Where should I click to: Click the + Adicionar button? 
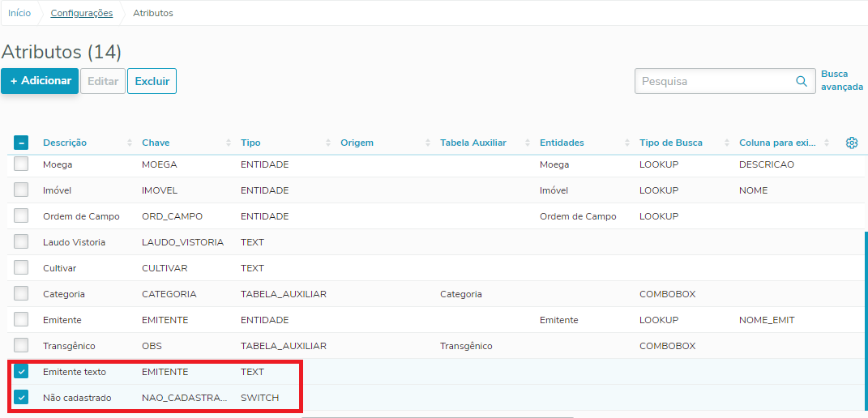click(x=40, y=81)
